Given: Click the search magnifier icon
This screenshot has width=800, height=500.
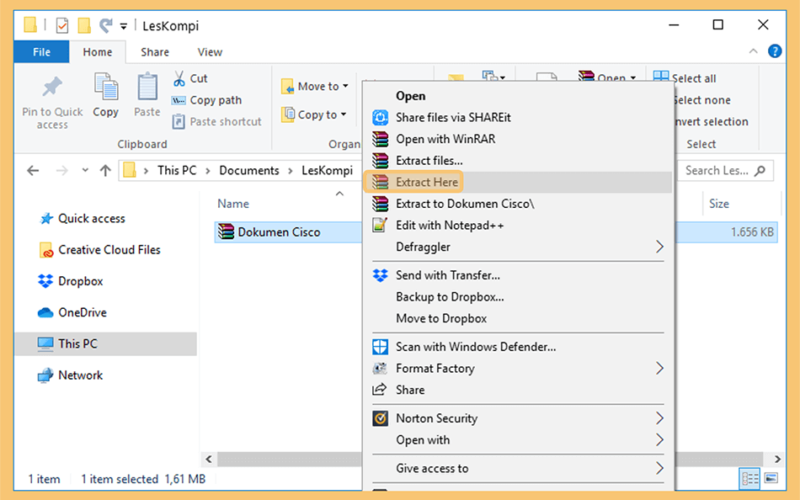Looking at the screenshot, I should click(x=760, y=170).
